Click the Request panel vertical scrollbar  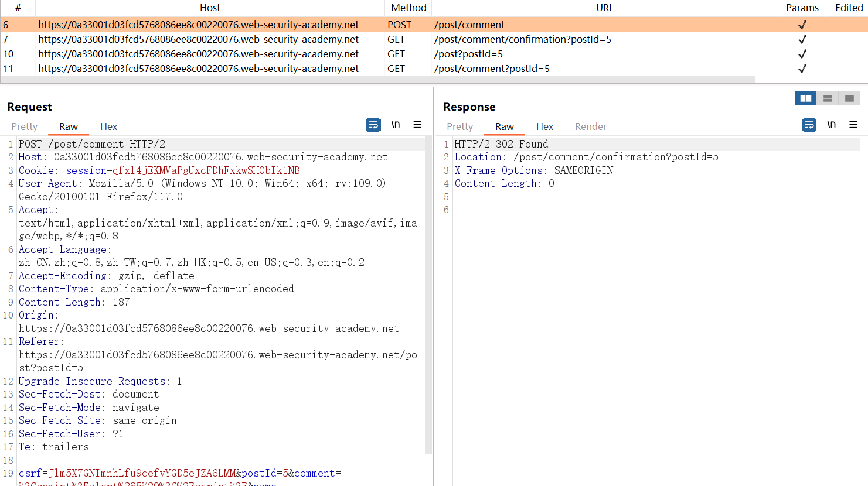click(x=428, y=293)
